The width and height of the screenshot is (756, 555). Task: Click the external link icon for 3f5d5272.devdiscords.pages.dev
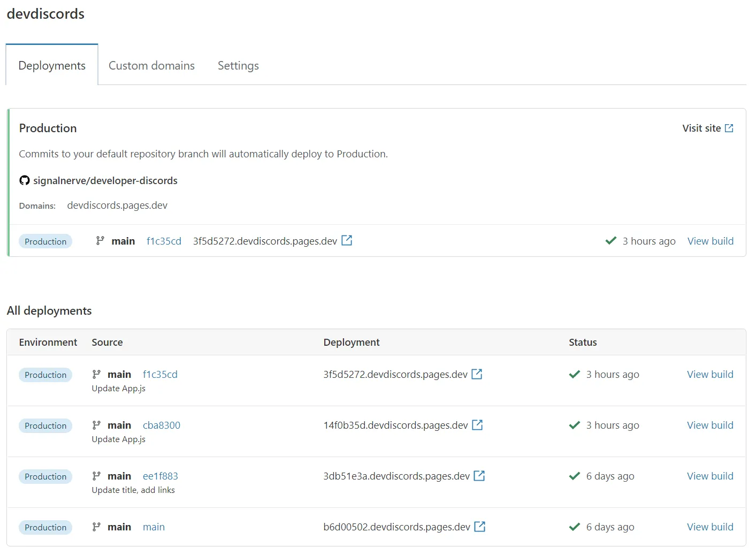pos(347,240)
